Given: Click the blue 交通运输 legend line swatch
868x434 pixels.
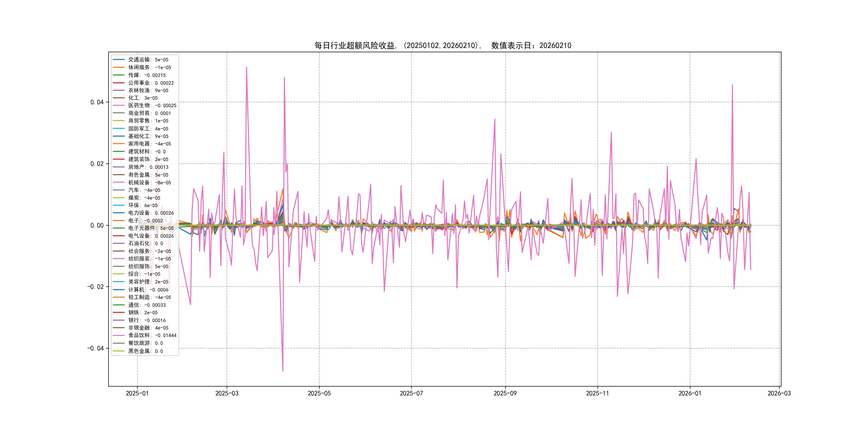Looking at the screenshot, I should (x=119, y=60).
